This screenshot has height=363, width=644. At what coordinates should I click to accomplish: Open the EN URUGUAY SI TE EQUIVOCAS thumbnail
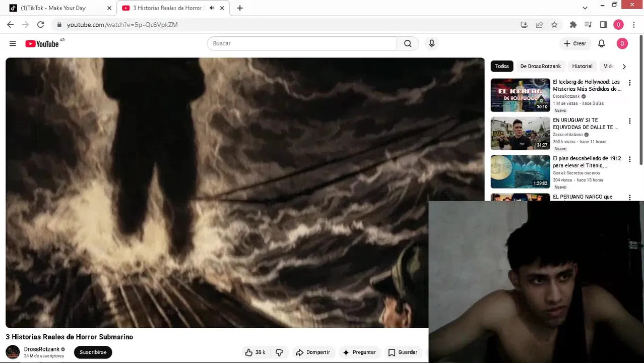pos(521,133)
